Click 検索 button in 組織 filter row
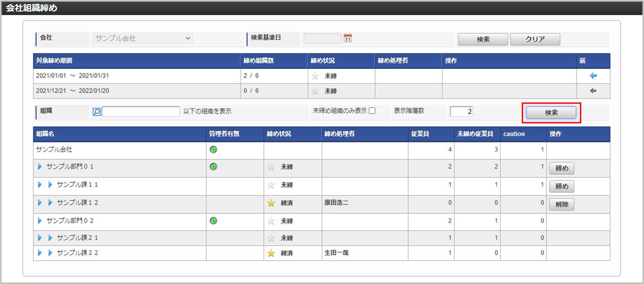This screenshot has height=284, width=644. pos(551,113)
